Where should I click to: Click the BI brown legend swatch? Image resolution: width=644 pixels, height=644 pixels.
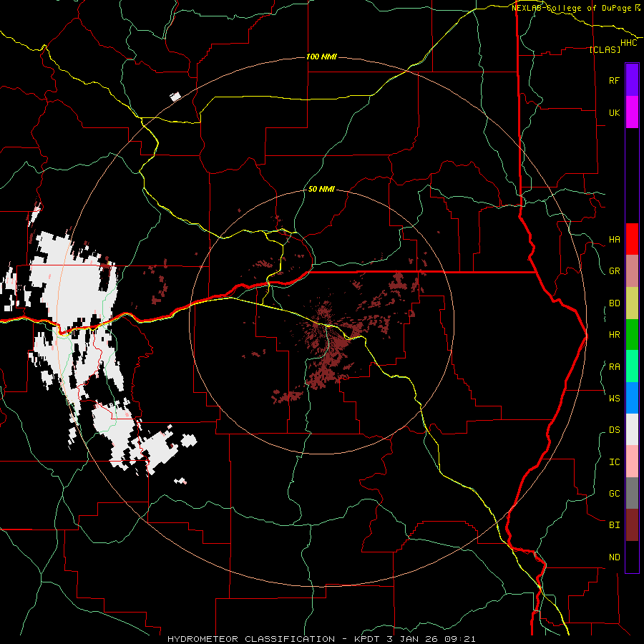pos(632,525)
